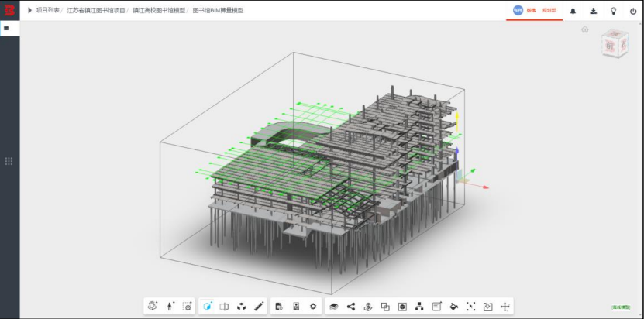644x319 pixels.
Task: Select the move cross-arrows tool
Action: (x=505, y=307)
